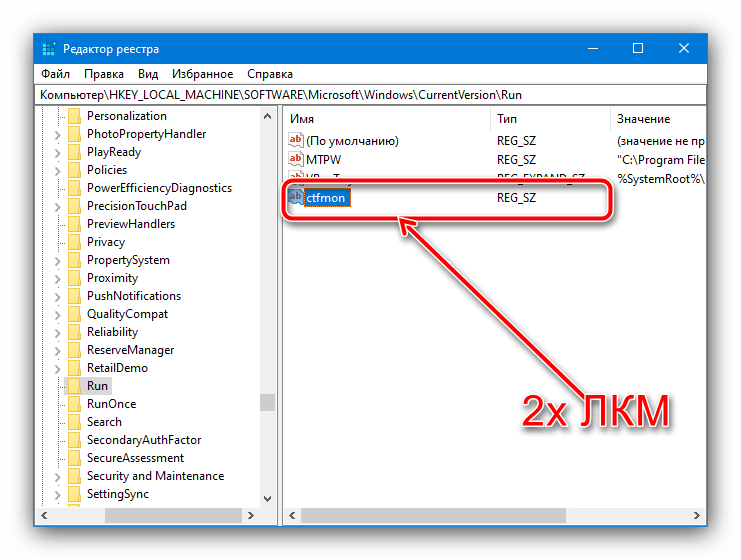
Task: Select the PropertySystem folder icon
Action: click(74, 259)
